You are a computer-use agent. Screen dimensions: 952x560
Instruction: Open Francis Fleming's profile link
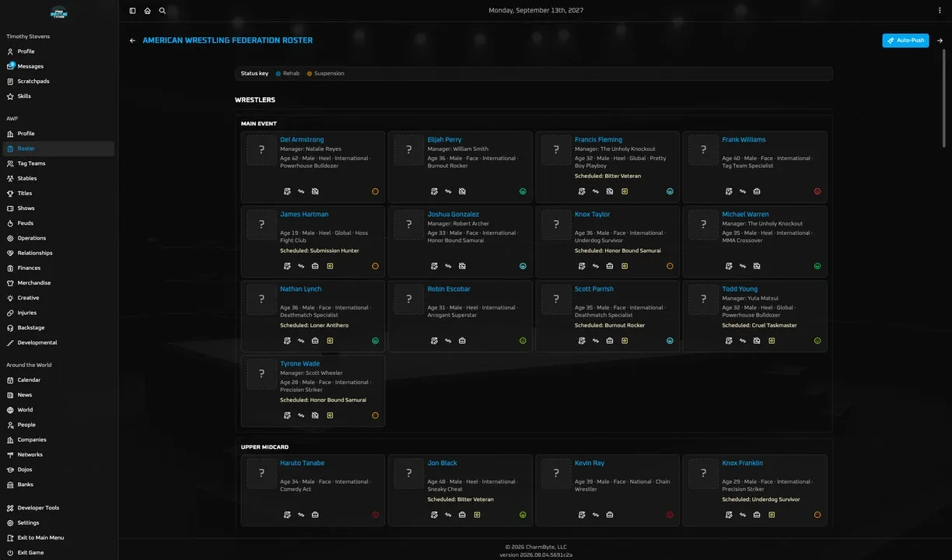(598, 140)
